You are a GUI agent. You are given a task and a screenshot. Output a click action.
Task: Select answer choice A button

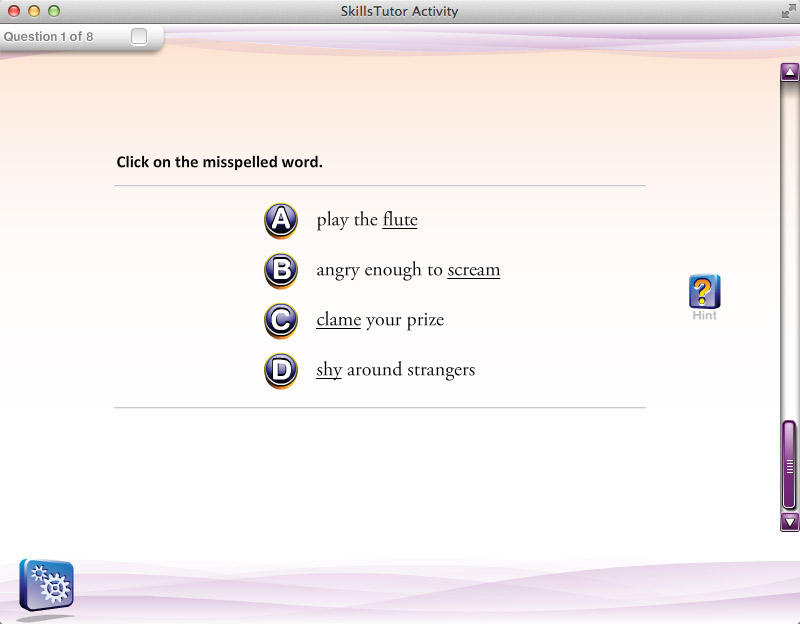coord(281,220)
